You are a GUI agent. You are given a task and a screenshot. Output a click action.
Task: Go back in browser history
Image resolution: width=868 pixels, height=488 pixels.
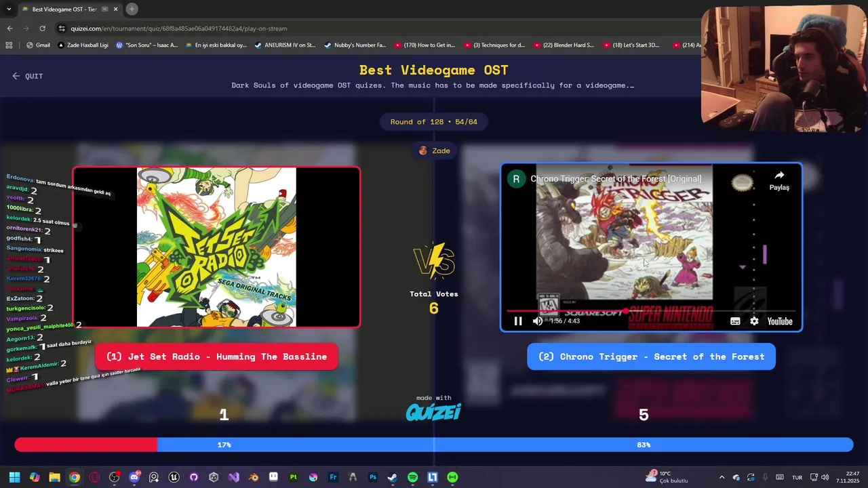pos(9,28)
